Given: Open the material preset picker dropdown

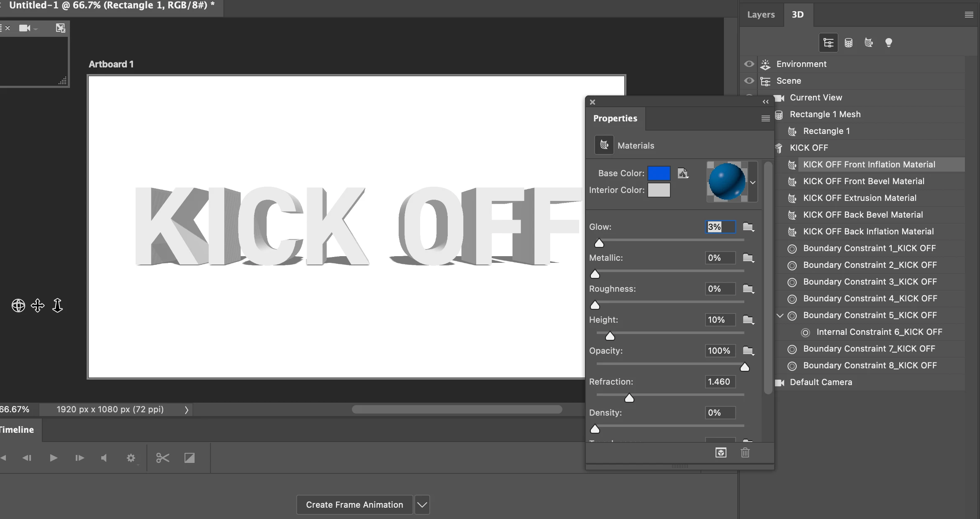Looking at the screenshot, I should coord(753,182).
